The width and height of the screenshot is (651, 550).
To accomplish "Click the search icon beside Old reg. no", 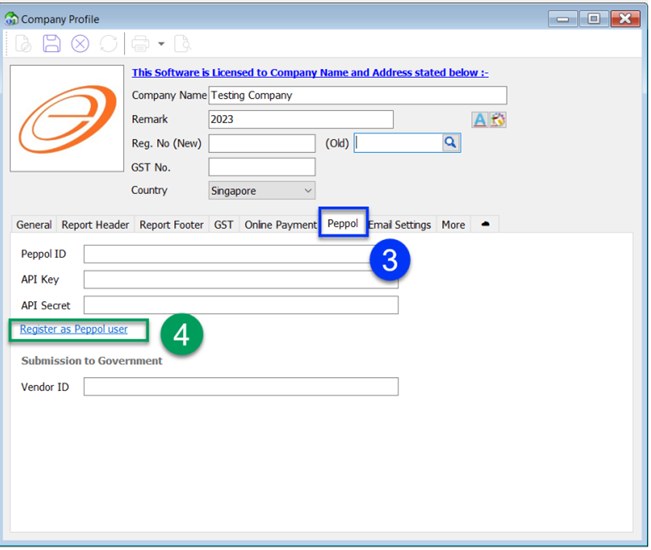I will [x=450, y=143].
